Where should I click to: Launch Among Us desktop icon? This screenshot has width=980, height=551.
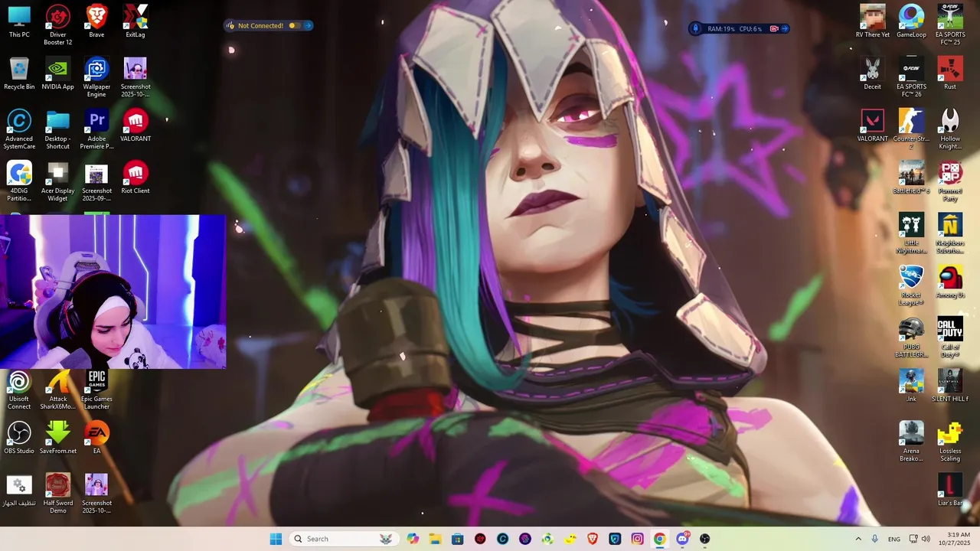(x=950, y=282)
